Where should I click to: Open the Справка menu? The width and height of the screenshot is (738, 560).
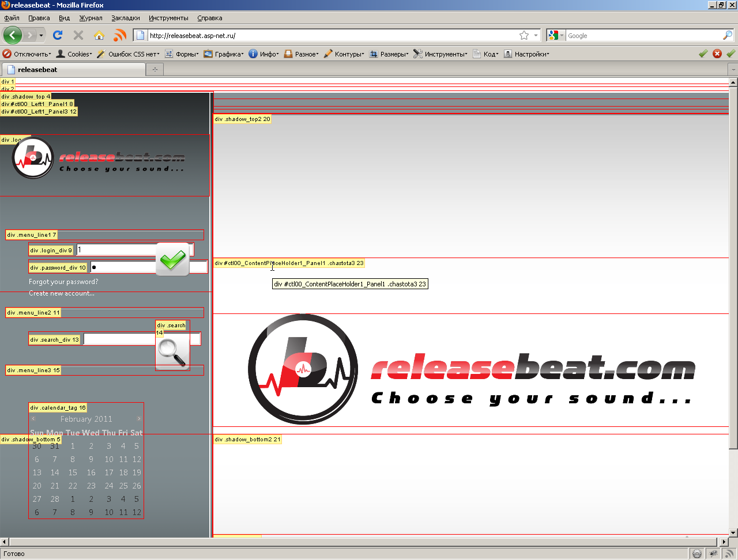pyautogui.click(x=209, y=18)
